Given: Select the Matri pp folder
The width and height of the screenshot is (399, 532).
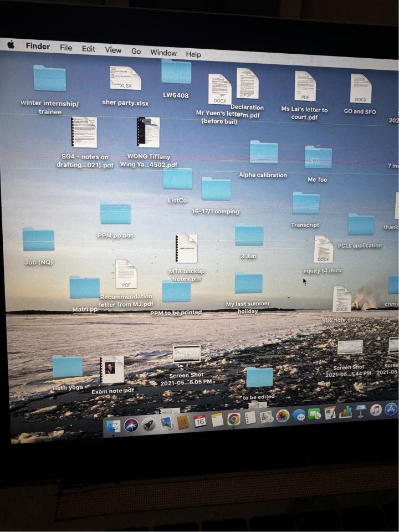Looking at the screenshot, I should (x=84, y=288).
